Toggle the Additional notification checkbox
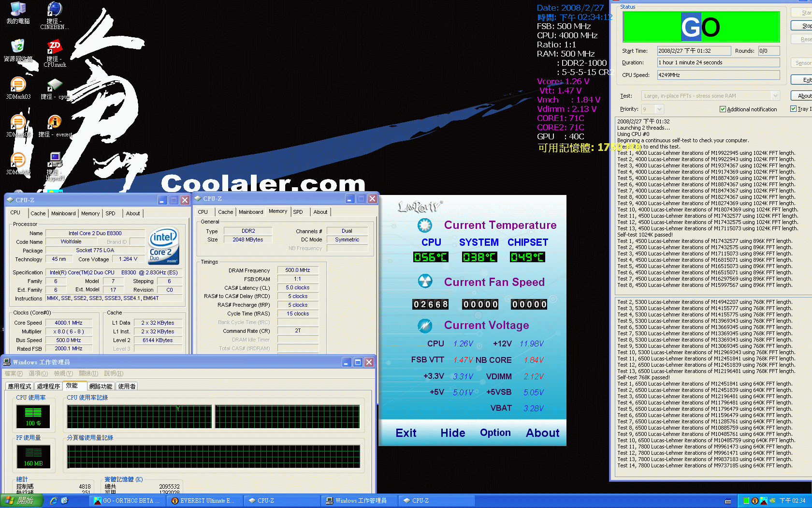Viewport: 812px width, 508px height. tap(723, 109)
